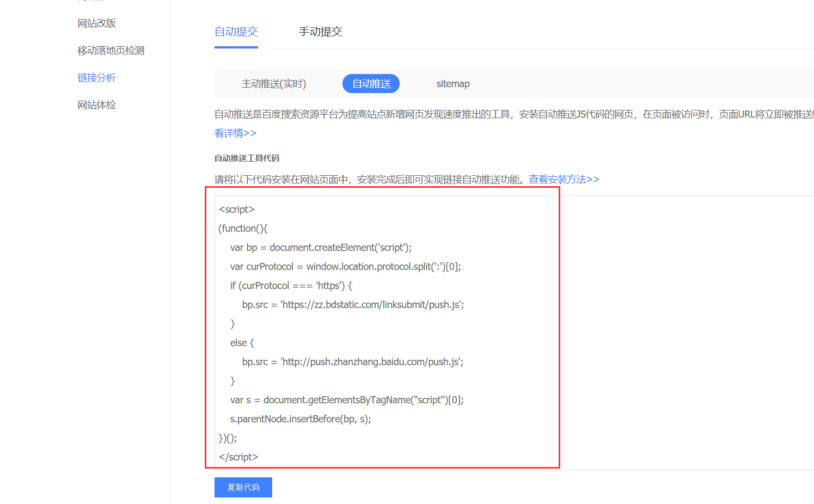
Task: Click the 自动推送是百度搜索资源平台 description text
Action: tap(514, 114)
